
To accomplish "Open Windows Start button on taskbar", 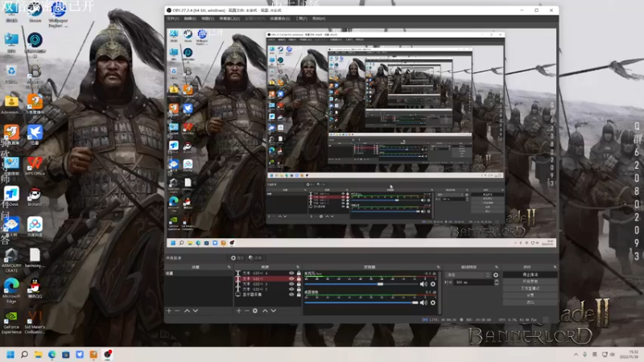I will 10,354.
